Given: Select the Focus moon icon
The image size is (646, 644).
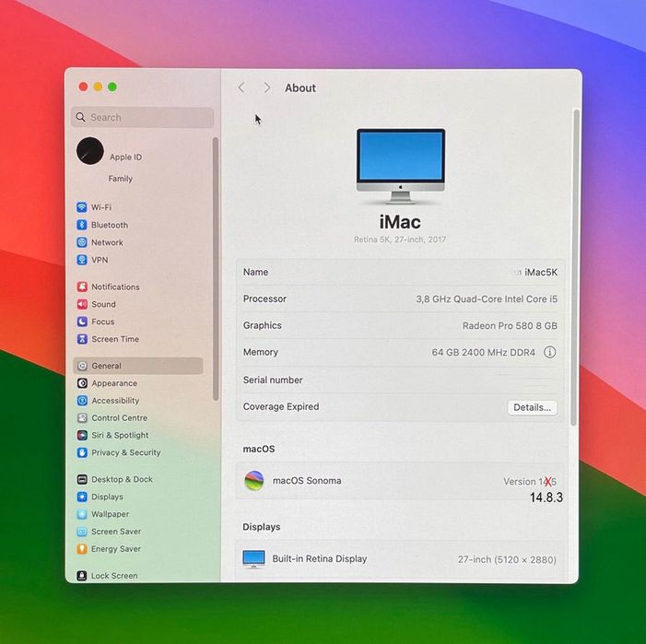Looking at the screenshot, I should pyautogui.click(x=82, y=322).
